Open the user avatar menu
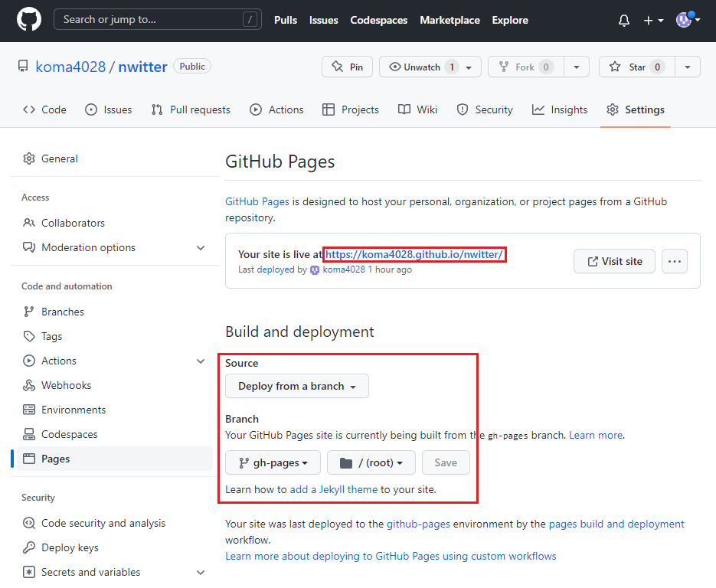This screenshot has height=588, width=716. point(688,20)
